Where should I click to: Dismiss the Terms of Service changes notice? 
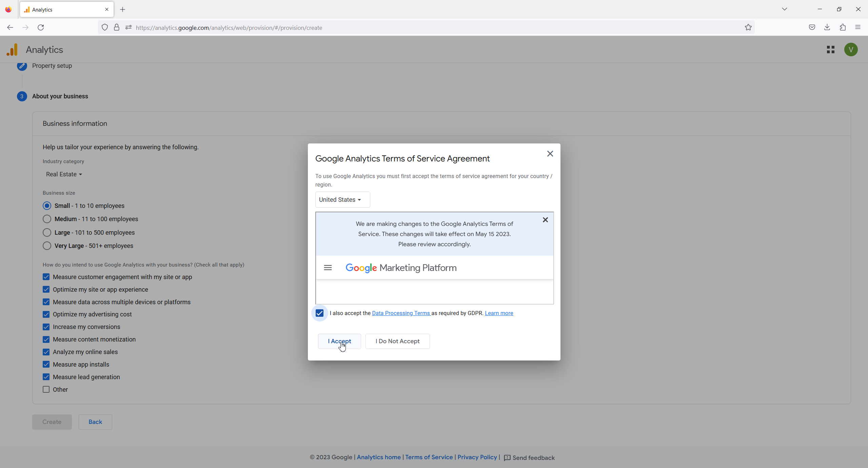[545, 220]
